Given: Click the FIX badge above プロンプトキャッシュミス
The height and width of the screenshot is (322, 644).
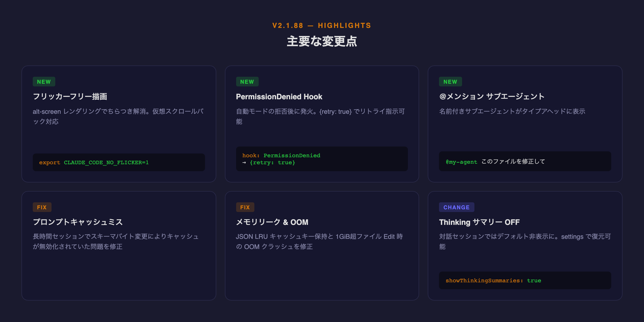Looking at the screenshot, I should 42,207.
